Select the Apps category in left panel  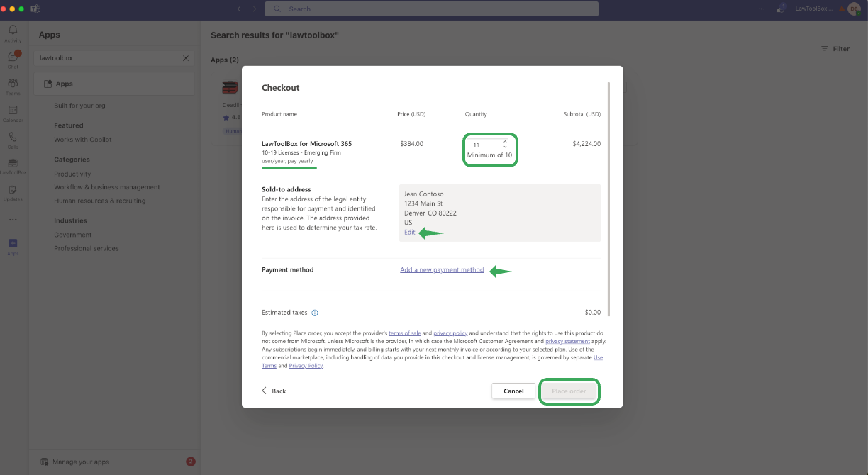tap(114, 84)
